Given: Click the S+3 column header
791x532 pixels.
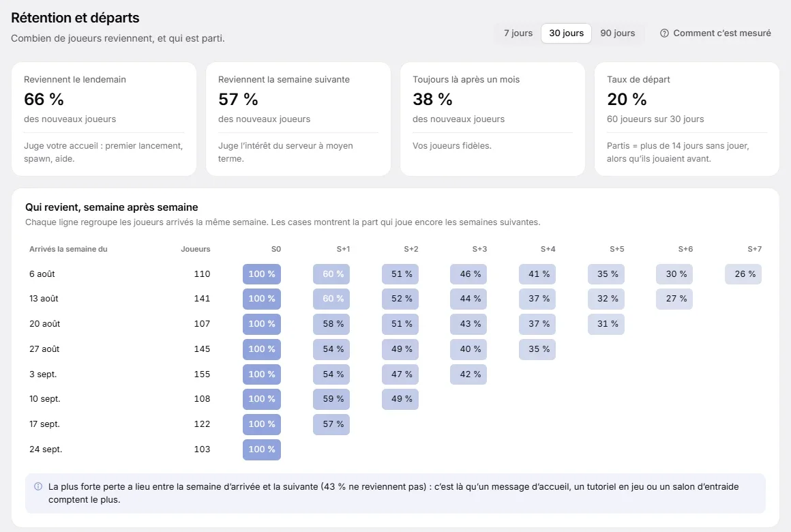Looking at the screenshot, I should pyautogui.click(x=480, y=249).
